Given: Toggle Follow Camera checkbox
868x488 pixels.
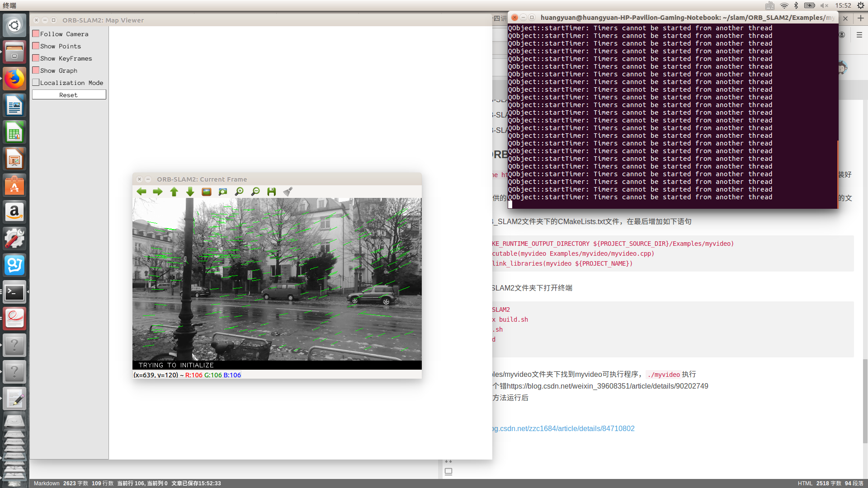Looking at the screenshot, I should tap(36, 33).
